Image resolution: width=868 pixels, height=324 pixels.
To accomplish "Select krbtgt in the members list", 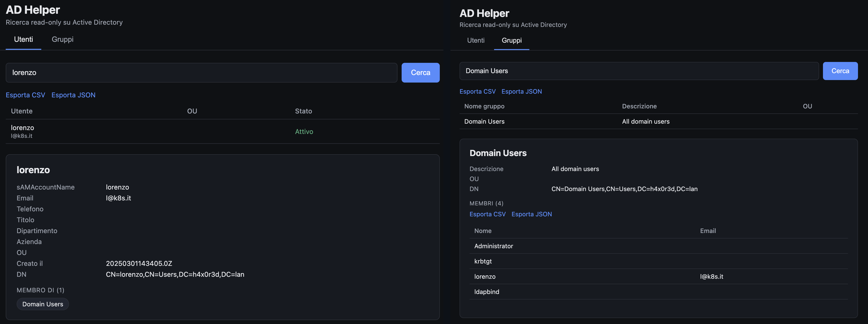I will (659, 261).
